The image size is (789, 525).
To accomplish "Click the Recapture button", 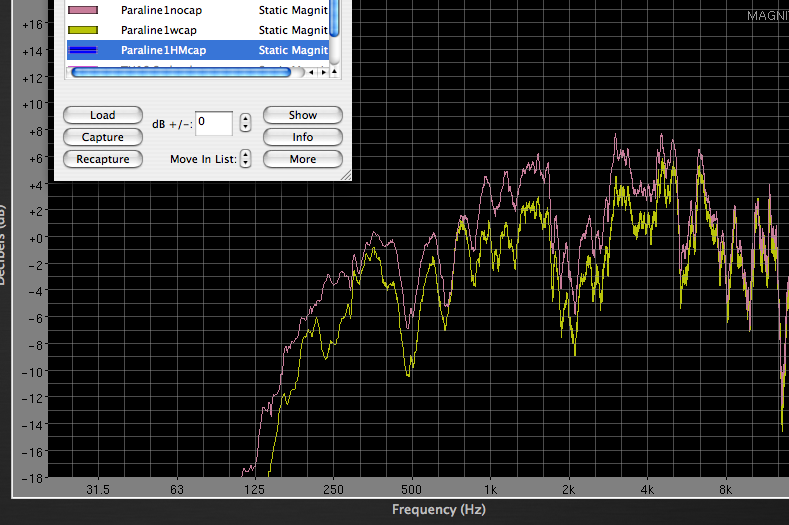I will pyautogui.click(x=103, y=160).
